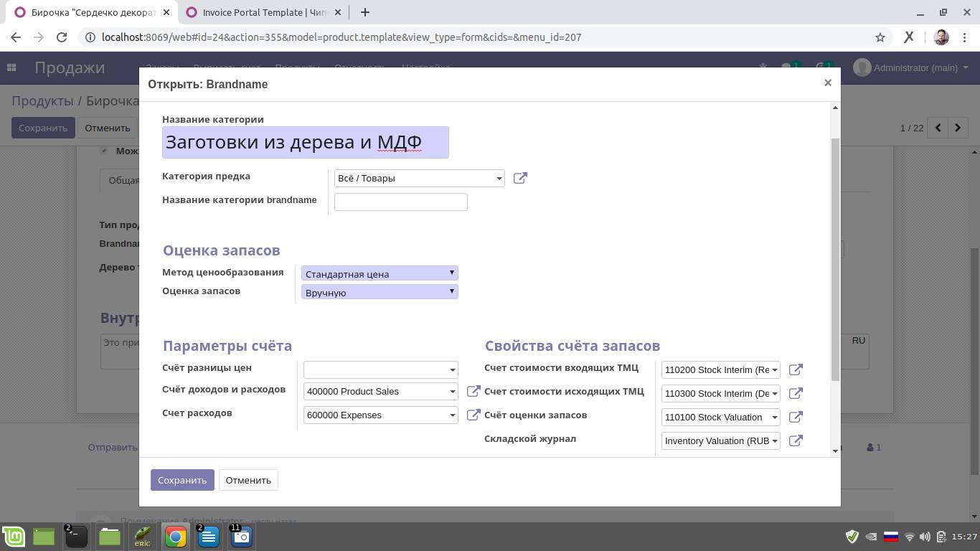Open external link for 110200 Stock Interim account
Image resolution: width=980 pixels, height=551 pixels.
[x=795, y=369]
